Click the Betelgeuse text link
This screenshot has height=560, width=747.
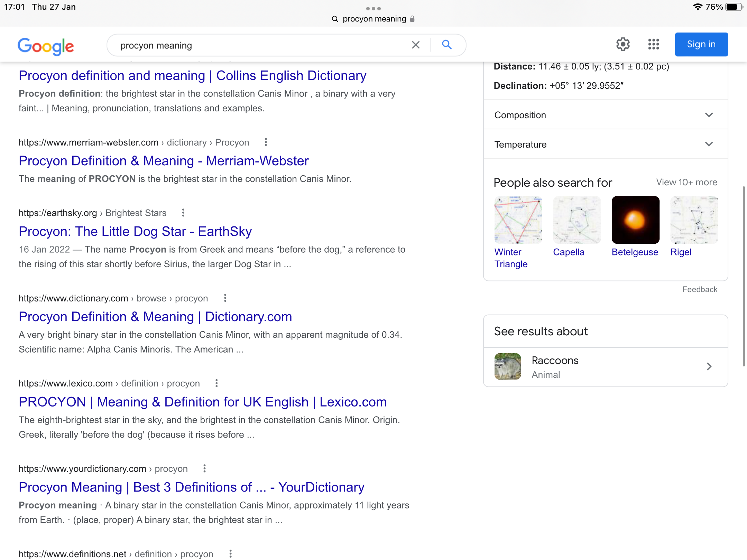(x=635, y=252)
